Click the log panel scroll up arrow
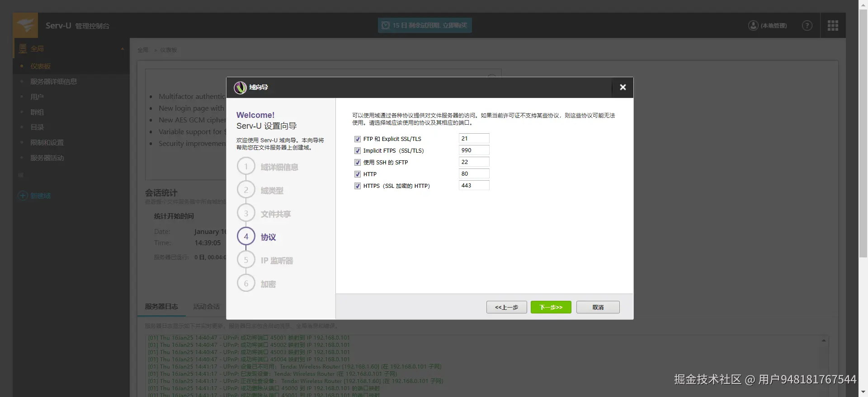This screenshot has height=397, width=868. (x=824, y=341)
